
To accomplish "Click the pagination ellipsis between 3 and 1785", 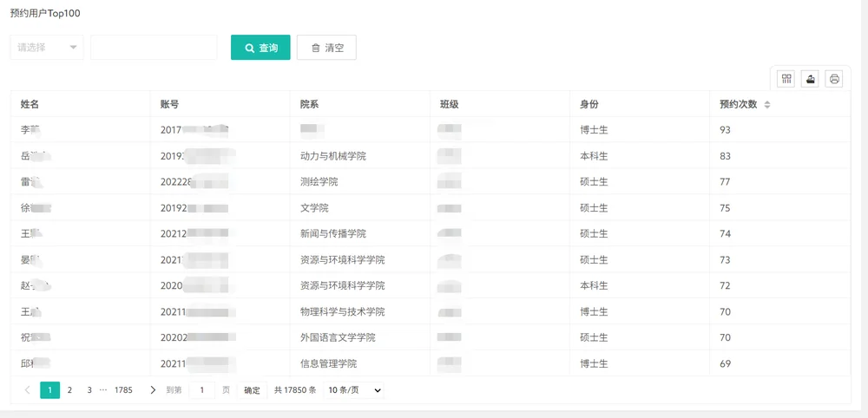I will (103, 389).
